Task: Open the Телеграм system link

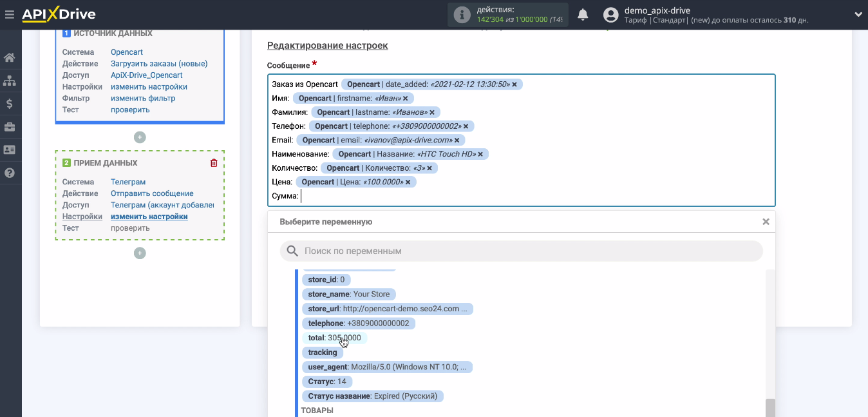Action: [x=128, y=182]
